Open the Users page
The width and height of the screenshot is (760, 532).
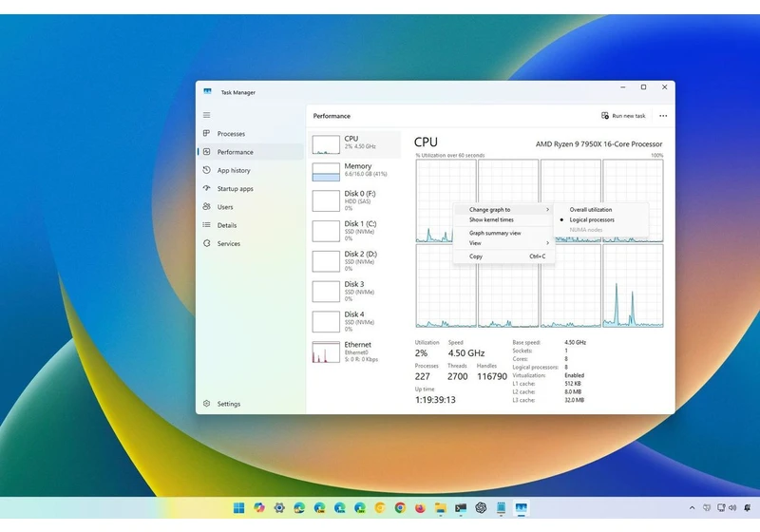(x=251, y=207)
